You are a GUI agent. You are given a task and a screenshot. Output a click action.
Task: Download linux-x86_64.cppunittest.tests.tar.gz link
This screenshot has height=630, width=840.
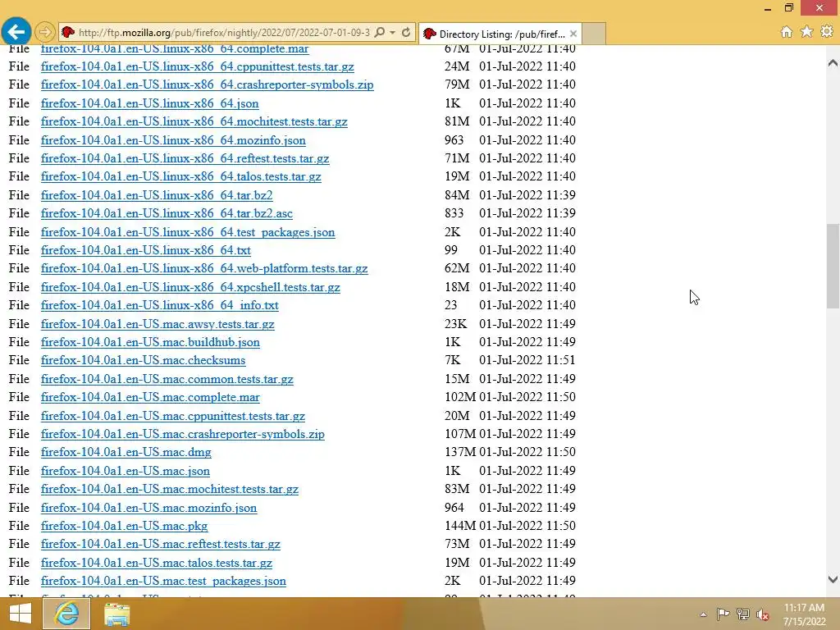(x=197, y=66)
